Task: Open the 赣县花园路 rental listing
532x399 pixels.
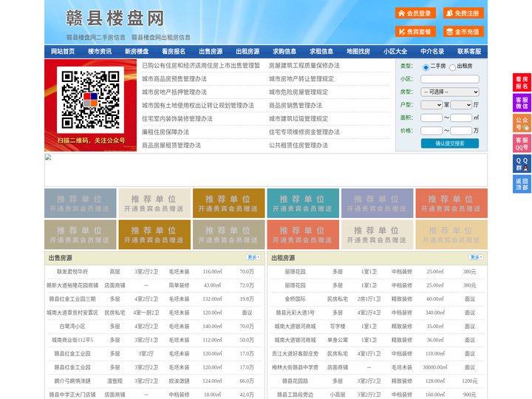Action: tap(295, 381)
